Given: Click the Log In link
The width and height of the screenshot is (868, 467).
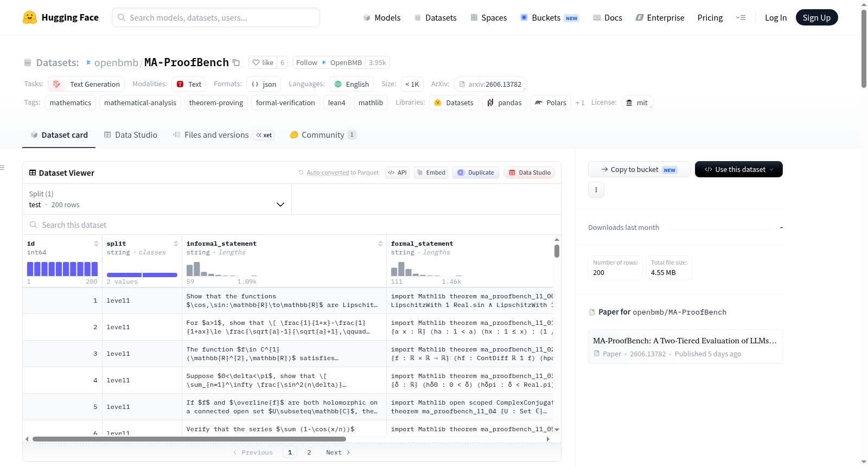Looking at the screenshot, I should (x=776, y=17).
